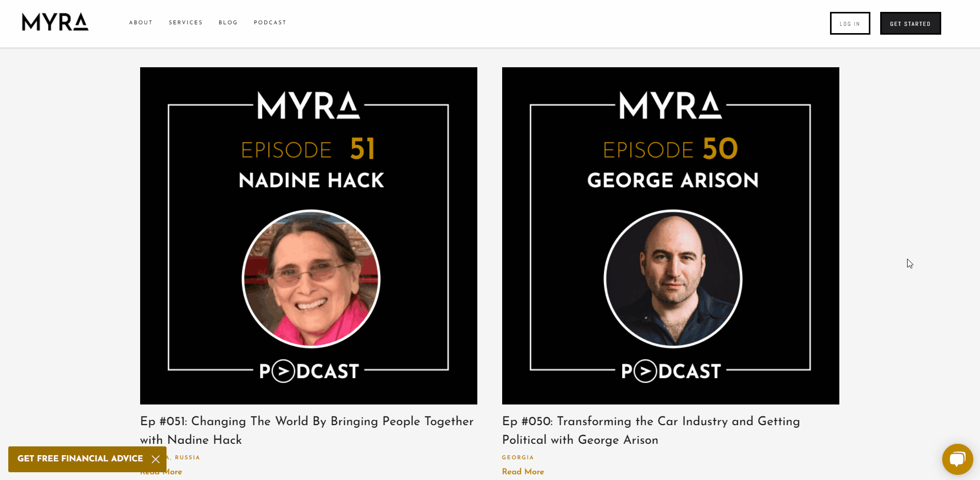Click the play icon on Episode 51 artwork
Image resolution: width=980 pixels, height=480 pixels.
click(x=283, y=370)
